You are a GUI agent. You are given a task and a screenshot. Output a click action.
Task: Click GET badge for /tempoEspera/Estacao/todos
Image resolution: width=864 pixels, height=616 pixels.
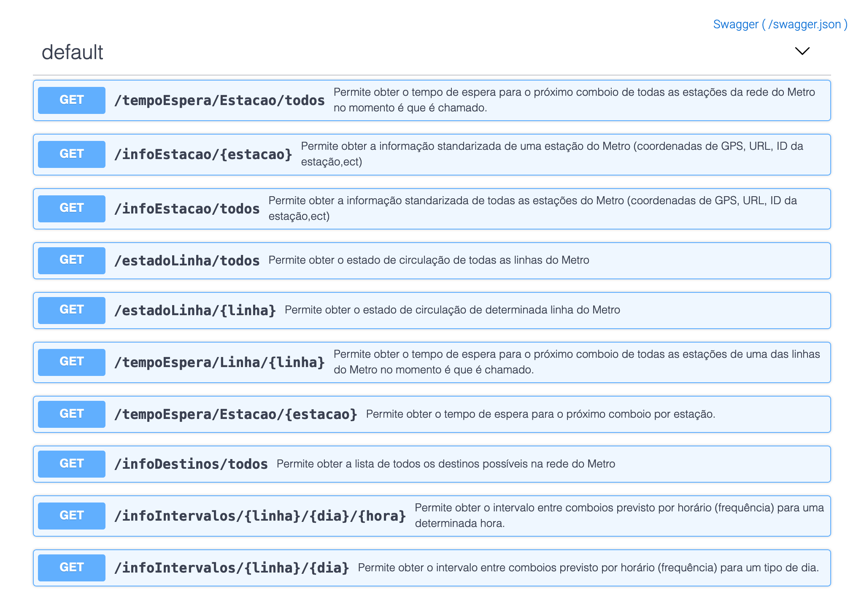(x=72, y=100)
